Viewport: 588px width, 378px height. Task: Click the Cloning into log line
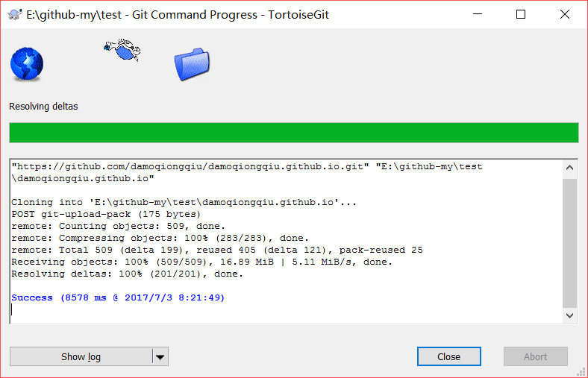184,202
